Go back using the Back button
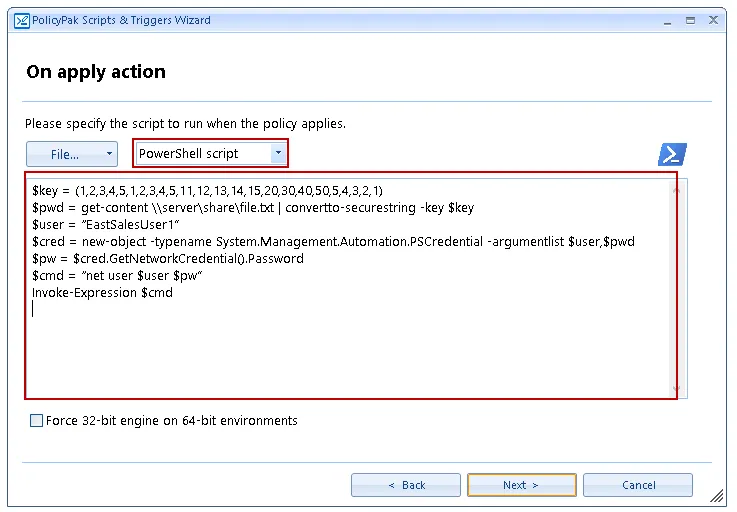 pos(405,485)
